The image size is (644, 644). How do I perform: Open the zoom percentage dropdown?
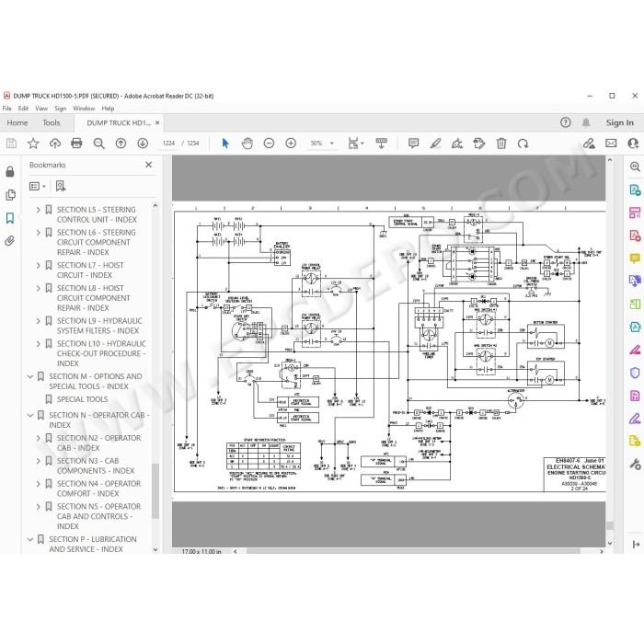point(332,144)
